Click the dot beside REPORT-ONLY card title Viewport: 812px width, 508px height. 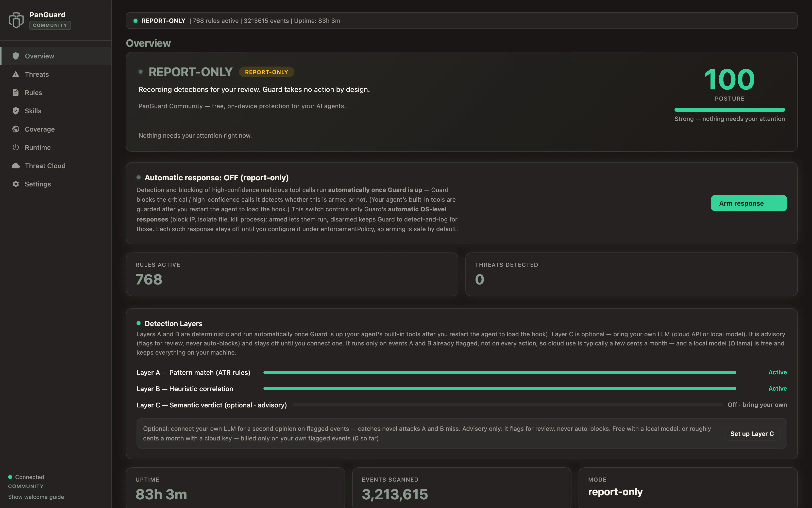pos(141,72)
